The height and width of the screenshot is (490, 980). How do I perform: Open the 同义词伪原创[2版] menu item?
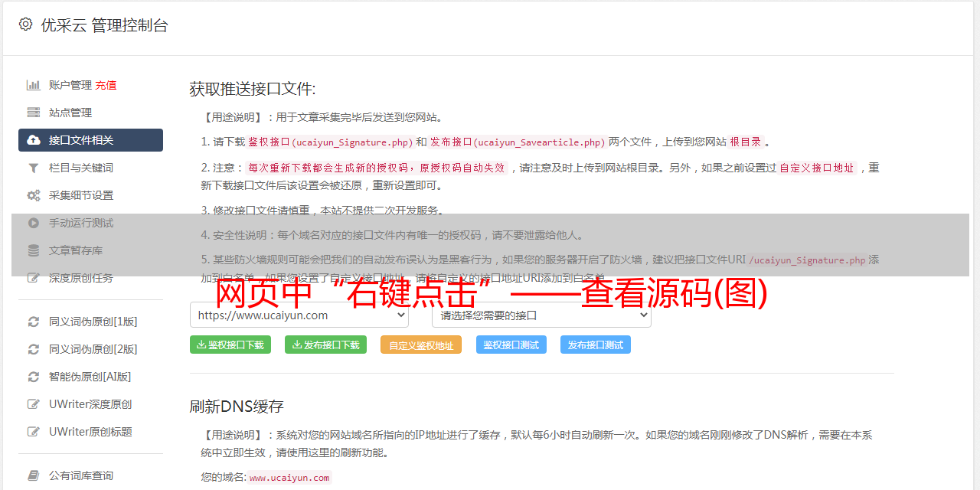(93, 349)
